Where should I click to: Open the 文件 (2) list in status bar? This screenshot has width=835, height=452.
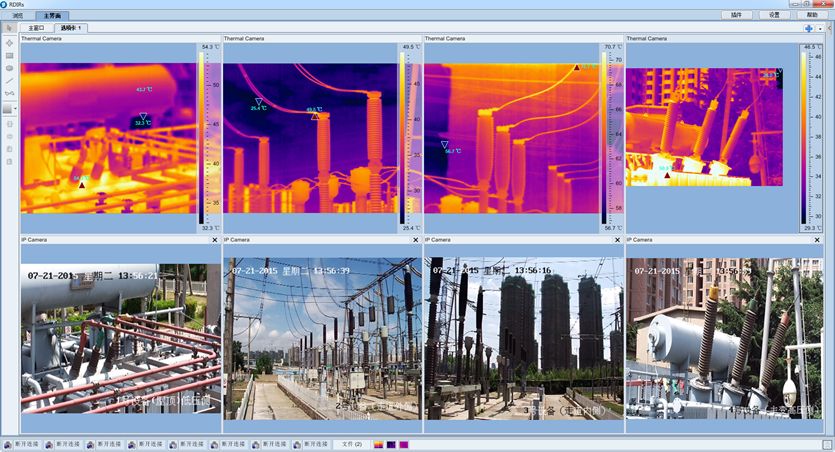(x=351, y=443)
